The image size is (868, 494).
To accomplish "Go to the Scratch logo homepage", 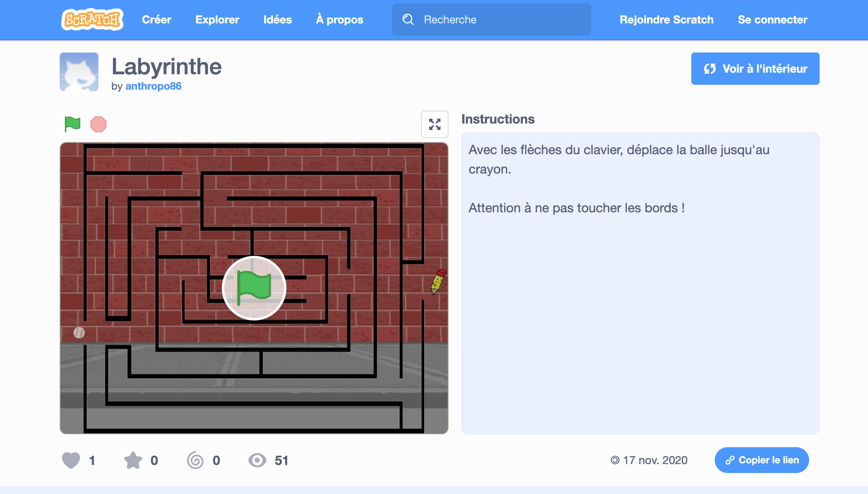I will pos(92,19).
